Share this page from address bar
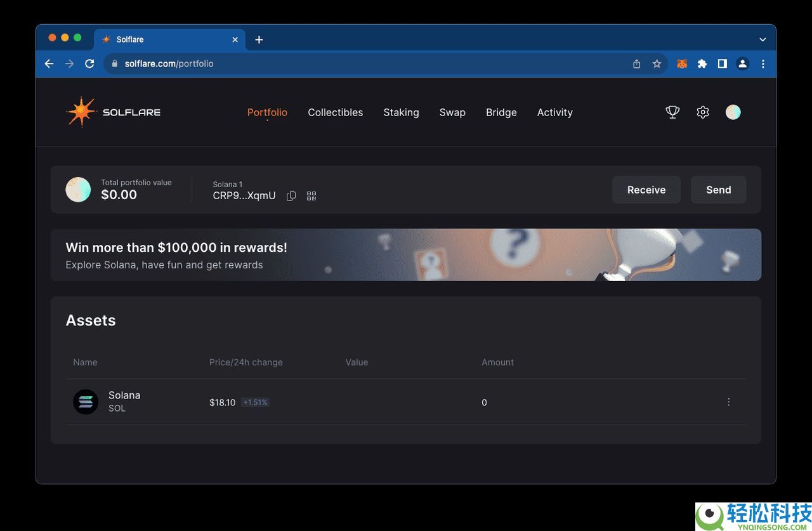Image resolution: width=812 pixels, height=531 pixels. (637, 63)
